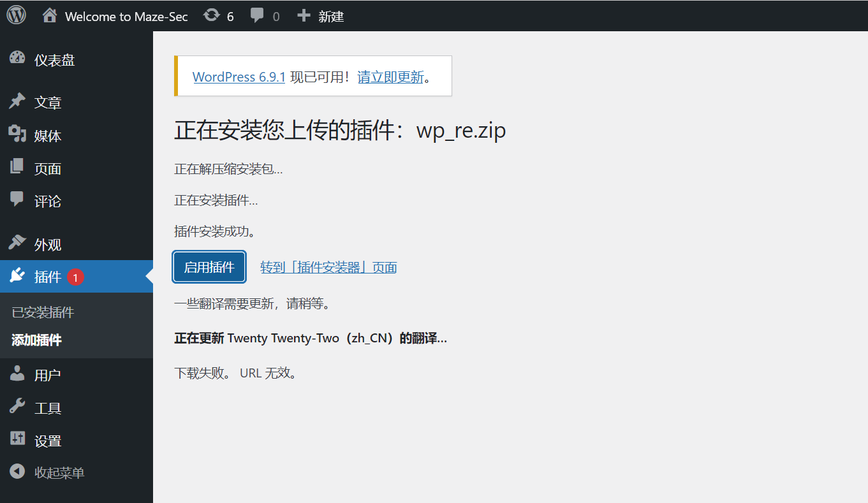Click the 请立即更新 link
This screenshot has height=503, width=868.
pyautogui.click(x=390, y=77)
